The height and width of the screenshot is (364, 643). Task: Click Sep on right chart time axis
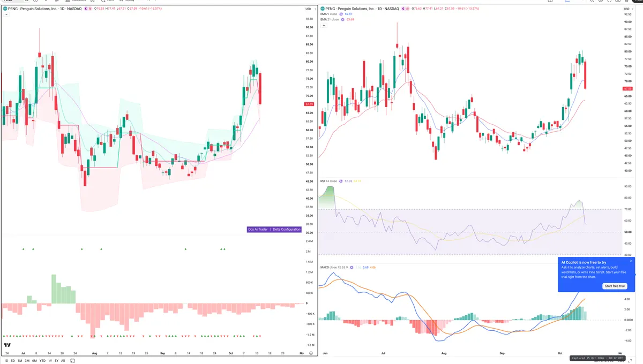click(x=502, y=354)
